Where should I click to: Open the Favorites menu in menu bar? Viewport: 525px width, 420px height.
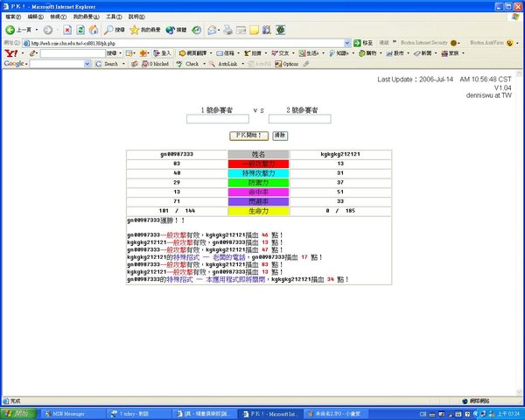86,17
